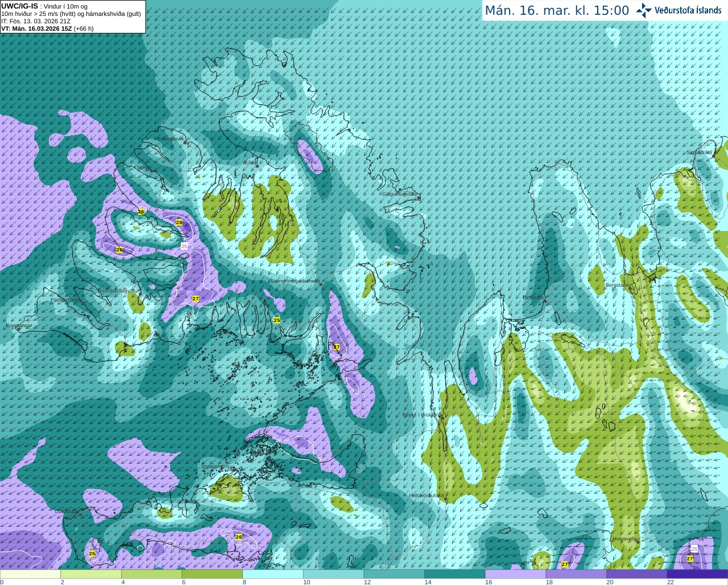Viewport: 728px width, 586px height.
Task: Click the white 25 label below the 28
Action: click(x=184, y=246)
